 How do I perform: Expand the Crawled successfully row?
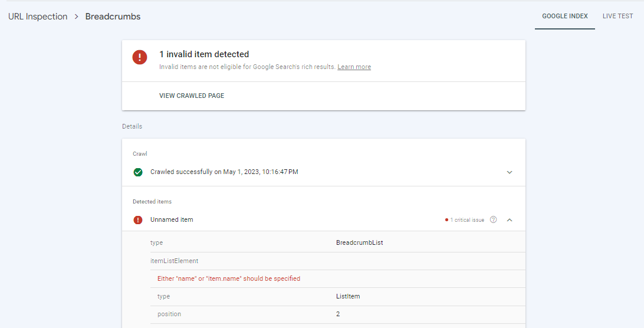(x=324, y=172)
